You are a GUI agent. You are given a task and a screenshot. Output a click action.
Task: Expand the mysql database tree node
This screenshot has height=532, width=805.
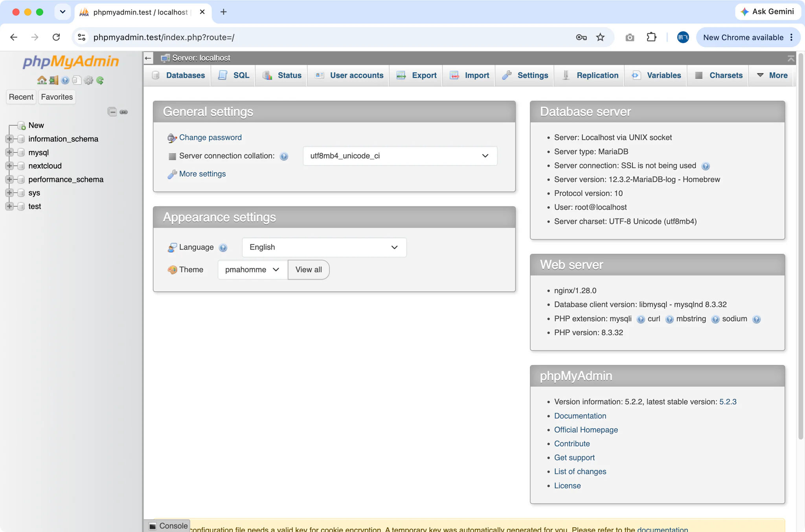pos(9,152)
